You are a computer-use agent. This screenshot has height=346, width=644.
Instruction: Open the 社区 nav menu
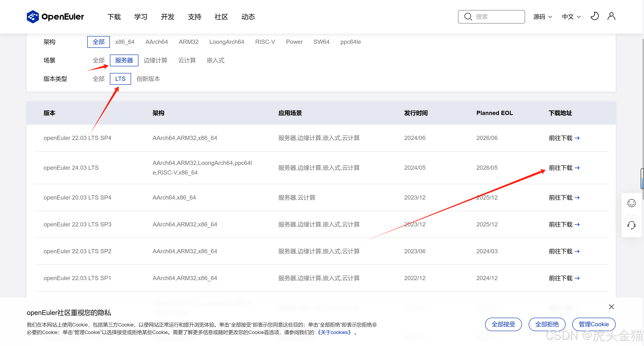(221, 17)
